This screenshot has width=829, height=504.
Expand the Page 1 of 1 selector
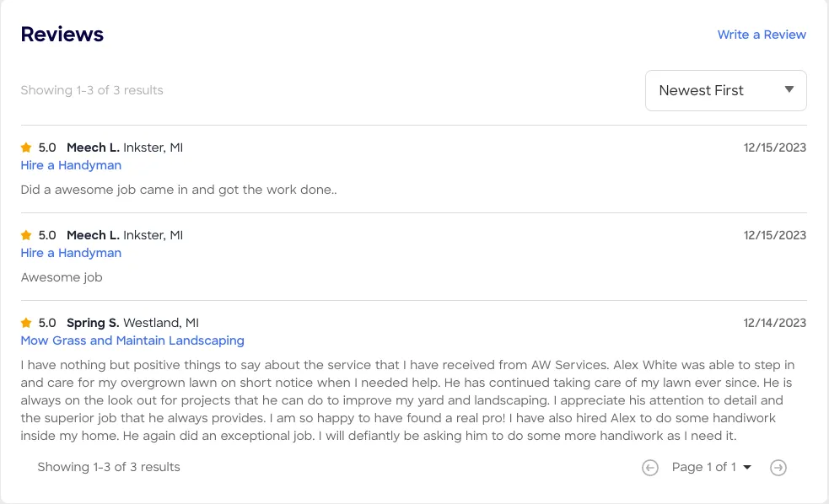[x=711, y=467]
